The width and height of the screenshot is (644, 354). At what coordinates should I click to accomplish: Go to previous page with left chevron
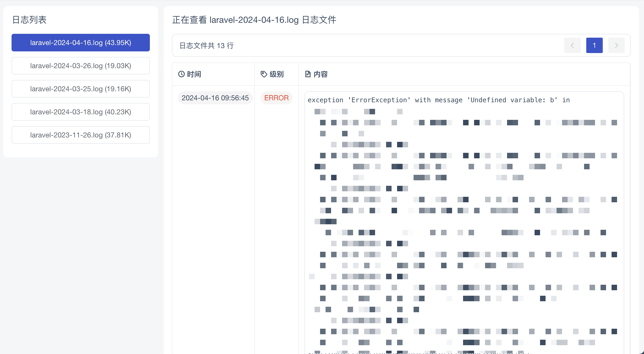pyautogui.click(x=573, y=45)
